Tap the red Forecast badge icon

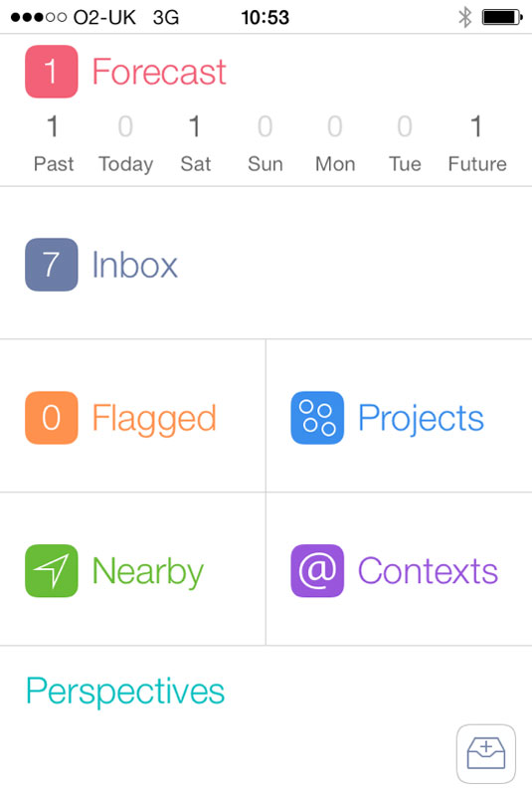coord(52,72)
